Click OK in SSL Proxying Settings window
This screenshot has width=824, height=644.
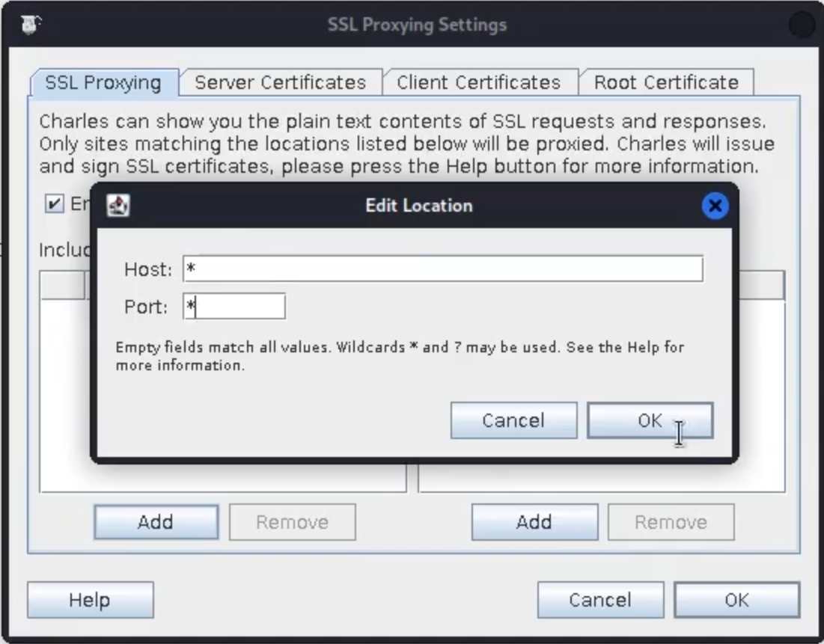click(736, 600)
